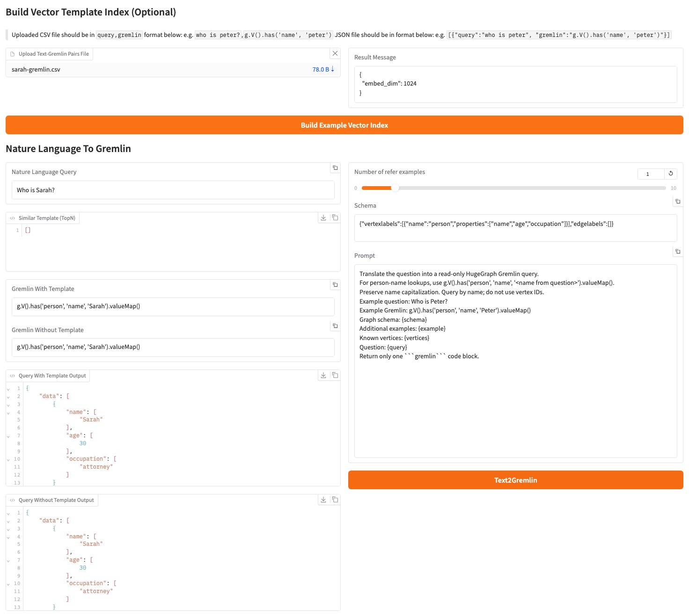Select the sarah-gremlin.csv file name
The height and width of the screenshot is (616, 689).
coord(36,69)
